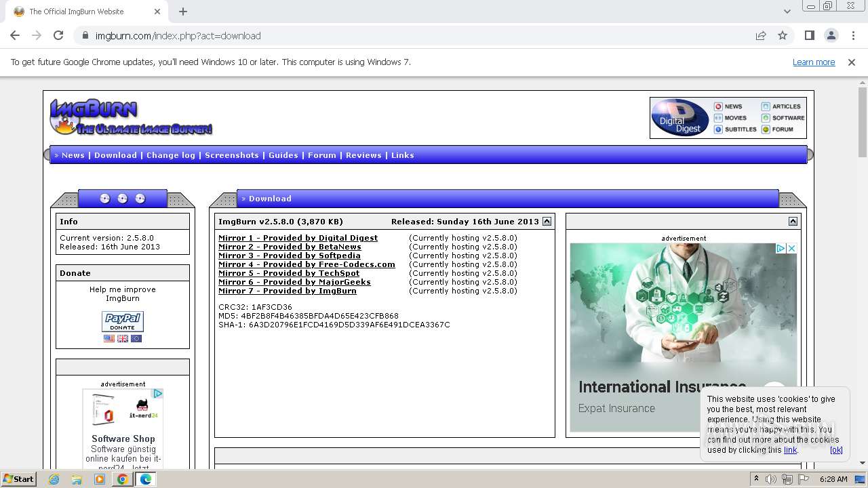This screenshot has height=488, width=868.
Task: Open the media player taskbar icon
Action: (100, 479)
